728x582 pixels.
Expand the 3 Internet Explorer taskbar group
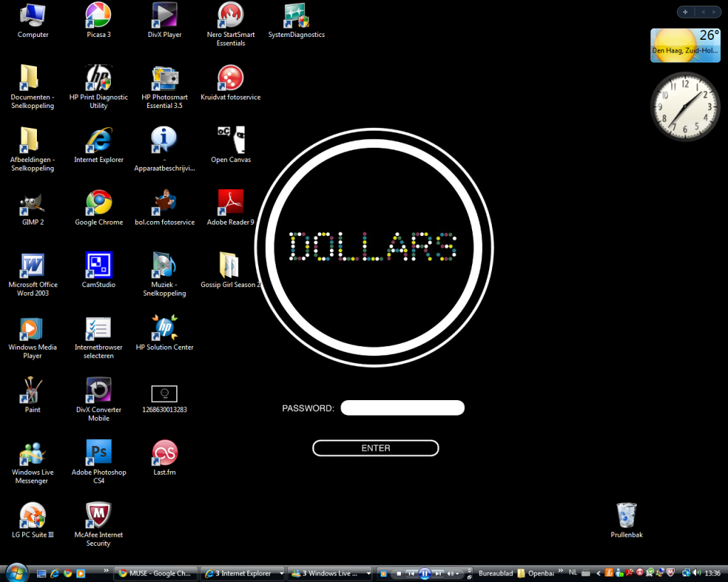tap(242, 573)
